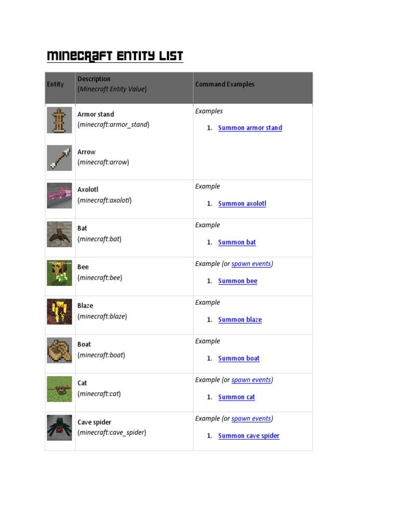
Task: Open the Summon cave spider link
Action: click(x=248, y=436)
